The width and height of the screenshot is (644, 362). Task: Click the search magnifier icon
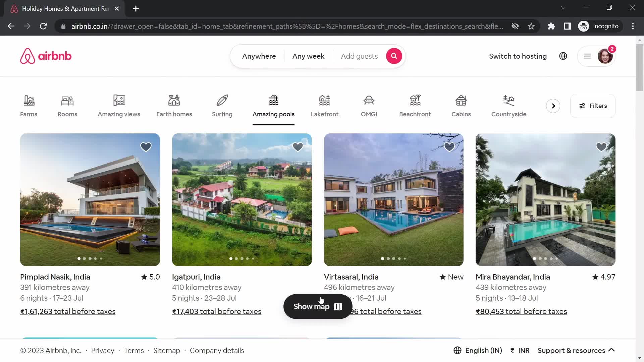click(394, 56)
